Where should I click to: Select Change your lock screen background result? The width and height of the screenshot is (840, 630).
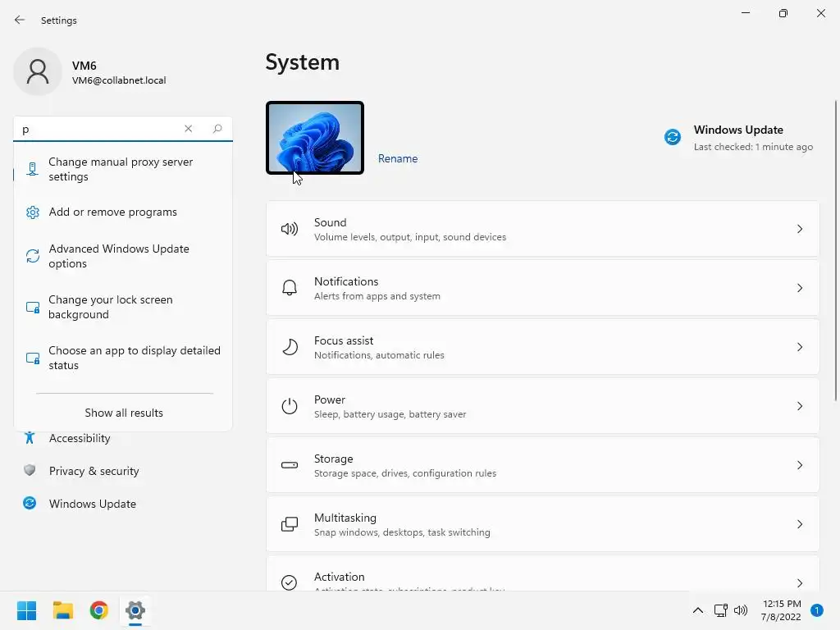coord(123,307)
